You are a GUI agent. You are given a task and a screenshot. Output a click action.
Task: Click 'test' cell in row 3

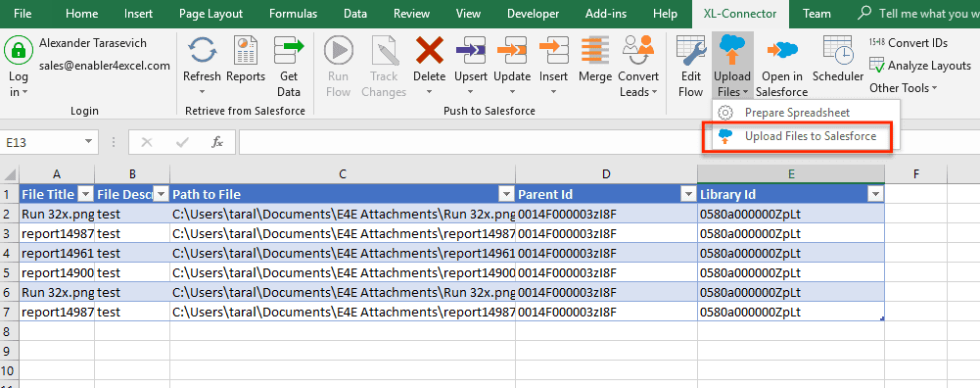click(132, 234)
